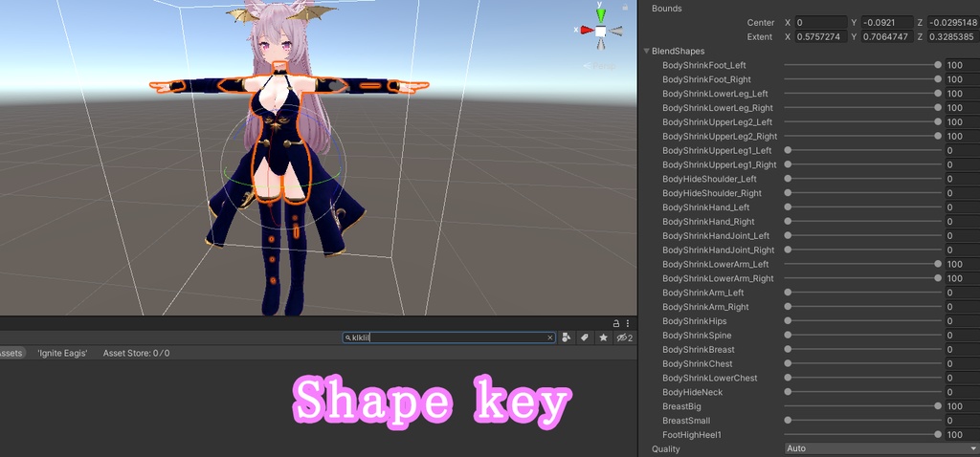Viewport: 980px width, 457px height.
Task: Click the BodyShrinkBreast slider
Action: click(x=862, y=350)
